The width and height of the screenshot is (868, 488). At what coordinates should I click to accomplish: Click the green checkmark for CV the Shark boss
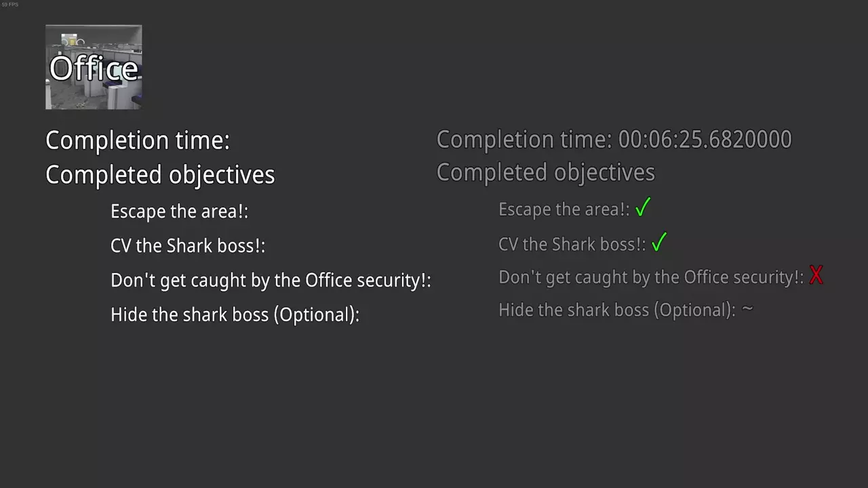tap(659, 243)
